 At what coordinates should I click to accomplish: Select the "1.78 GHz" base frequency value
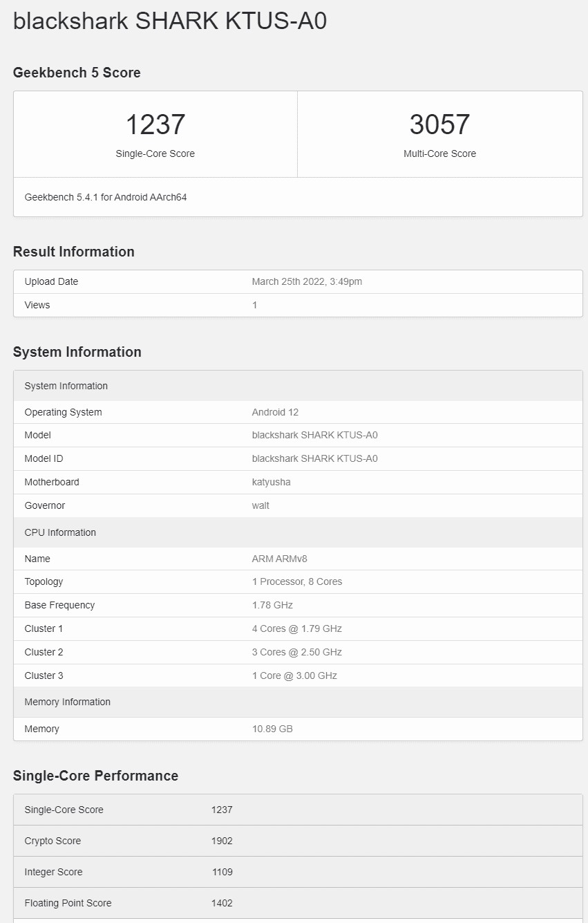272,605
